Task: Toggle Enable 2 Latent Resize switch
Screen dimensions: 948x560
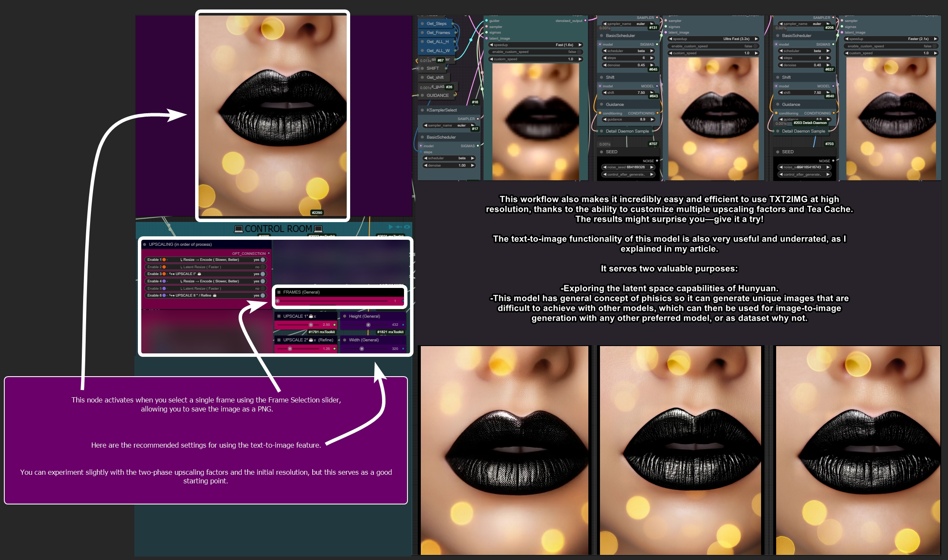Action: coord(263,267)
